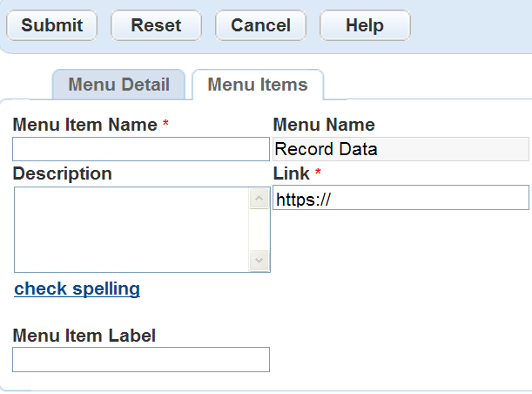This screenshot has width=532, height=394.
Task: Focus the Menu Item Name text field
Action: click(141, 149)
